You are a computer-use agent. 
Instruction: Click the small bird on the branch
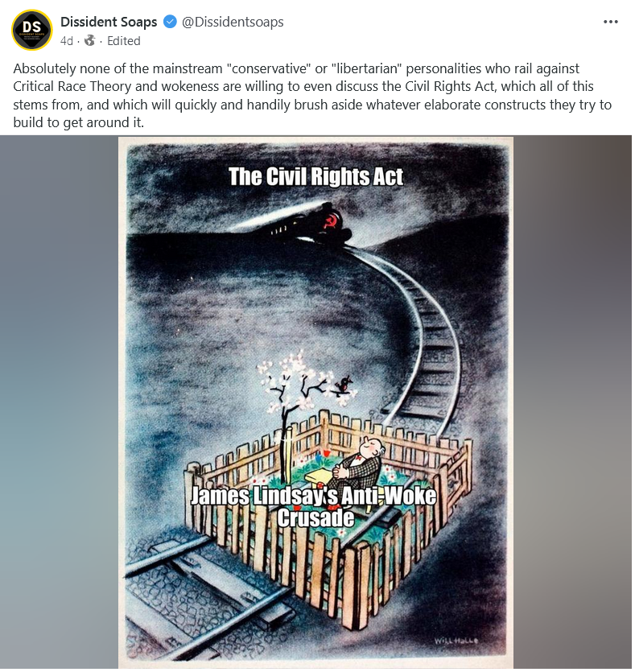click(x=343, y=385)
